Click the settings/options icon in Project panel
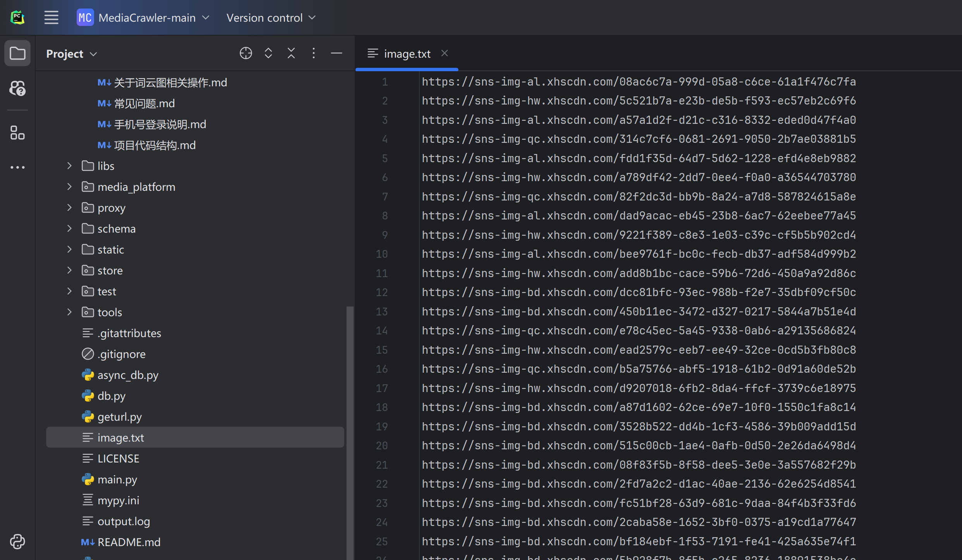Viewport: 962px width, 560px height. tap(314, 53)
